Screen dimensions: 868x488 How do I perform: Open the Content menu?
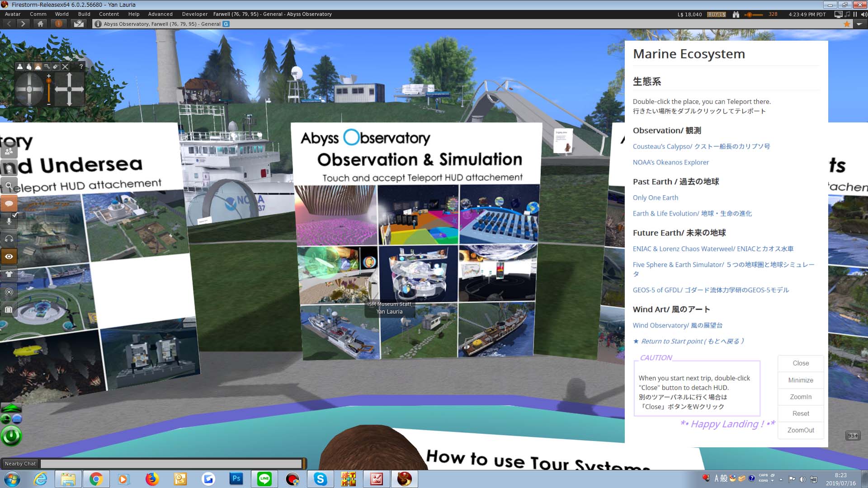pos(109,14)
